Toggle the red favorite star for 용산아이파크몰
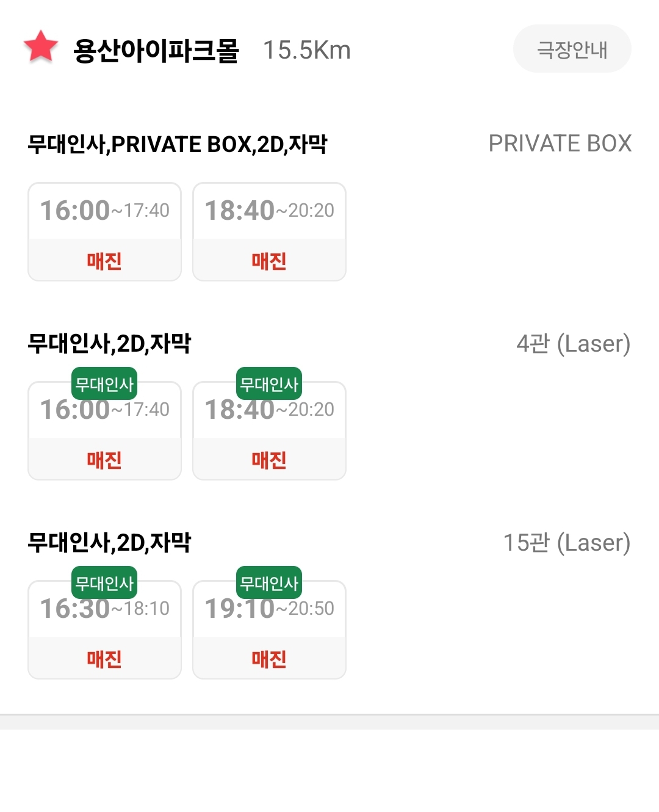Screen dimensions: 659x812 pyautogui.click(x=40, y=47)
